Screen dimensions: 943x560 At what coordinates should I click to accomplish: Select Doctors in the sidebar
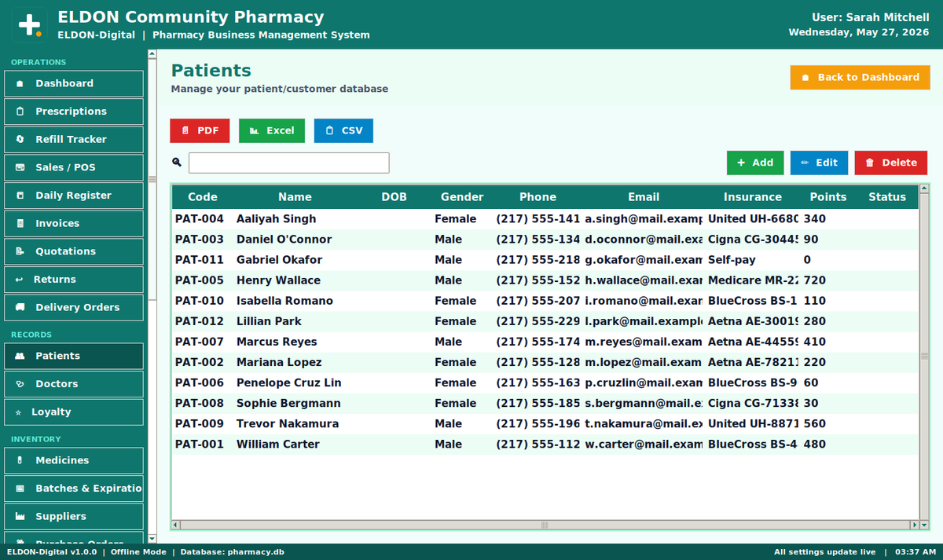pyautogui.click(x=74, y=384)
